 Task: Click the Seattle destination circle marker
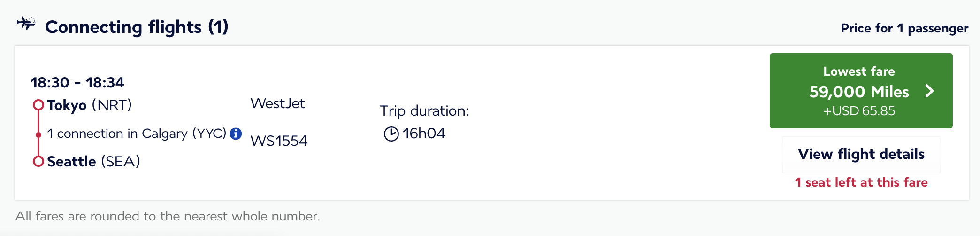pos(38,161)
